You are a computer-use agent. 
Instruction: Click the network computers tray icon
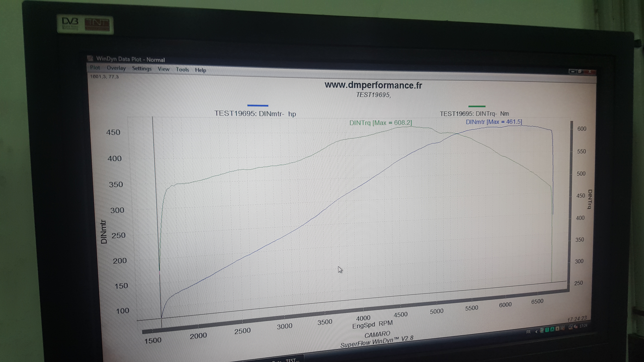tap(571, 327)
